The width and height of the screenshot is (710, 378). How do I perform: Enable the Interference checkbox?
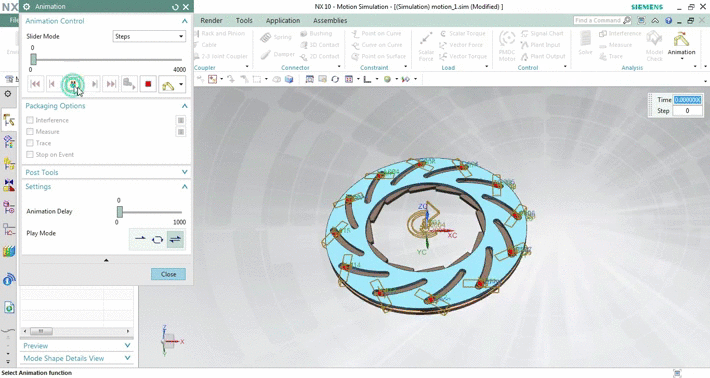[x=30, y=120]
